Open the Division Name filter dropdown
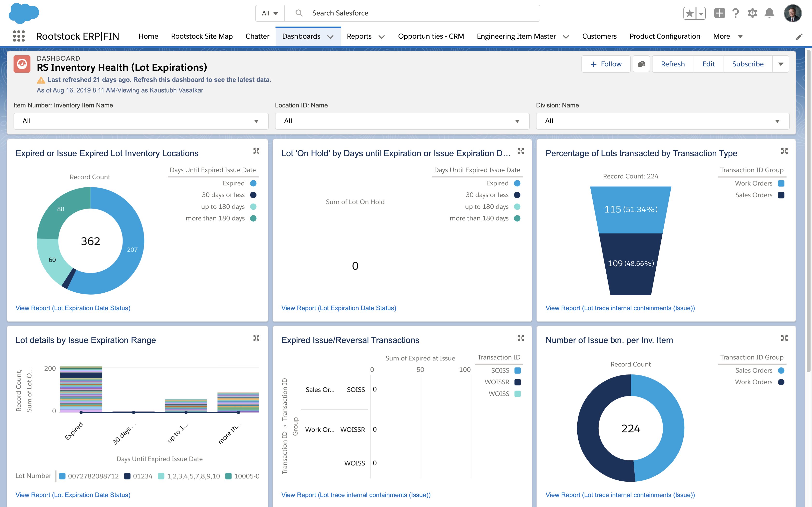Viewport: 812px width, 507px height. tap(662, 121)
